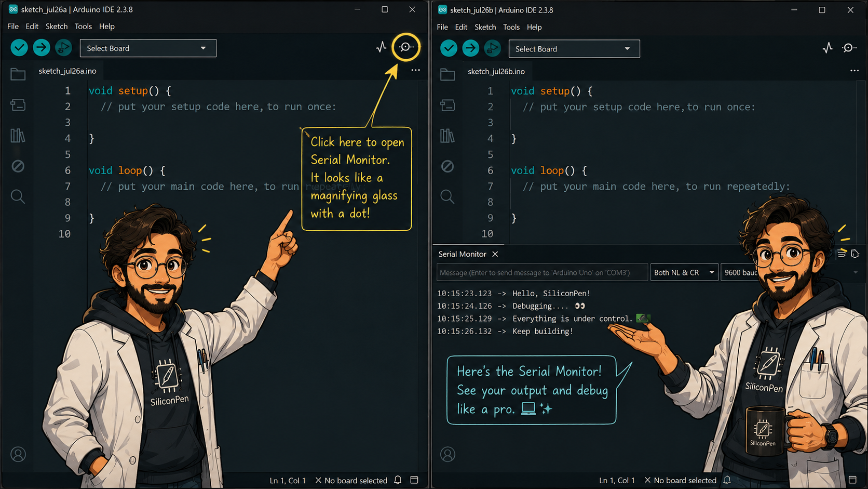Clear Serial Monitor output in sketch_jul26b

pos(855,254)
